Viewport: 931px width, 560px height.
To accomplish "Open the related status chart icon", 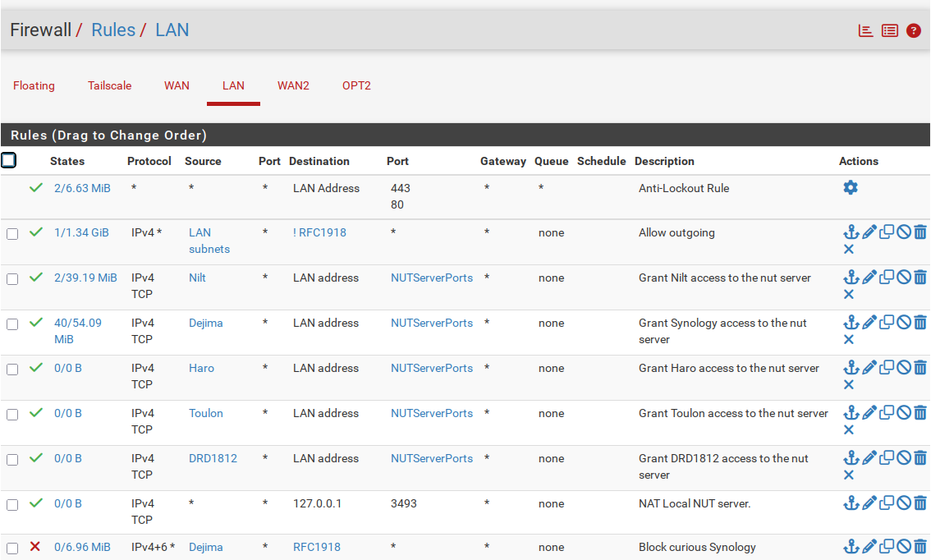I will coord(865,30).
